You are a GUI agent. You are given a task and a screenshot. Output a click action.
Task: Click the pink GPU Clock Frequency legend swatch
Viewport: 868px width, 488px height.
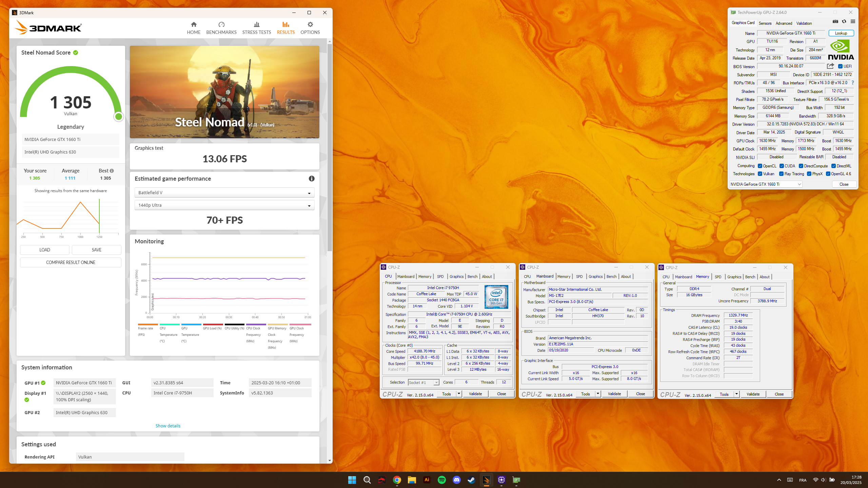coord(300,325)
